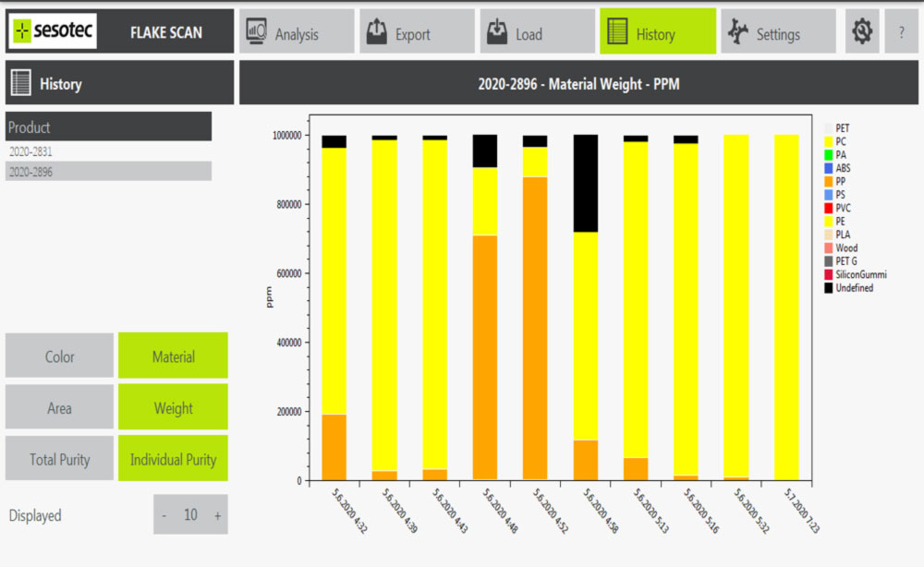Select product 2020-2831 in list

31,151
